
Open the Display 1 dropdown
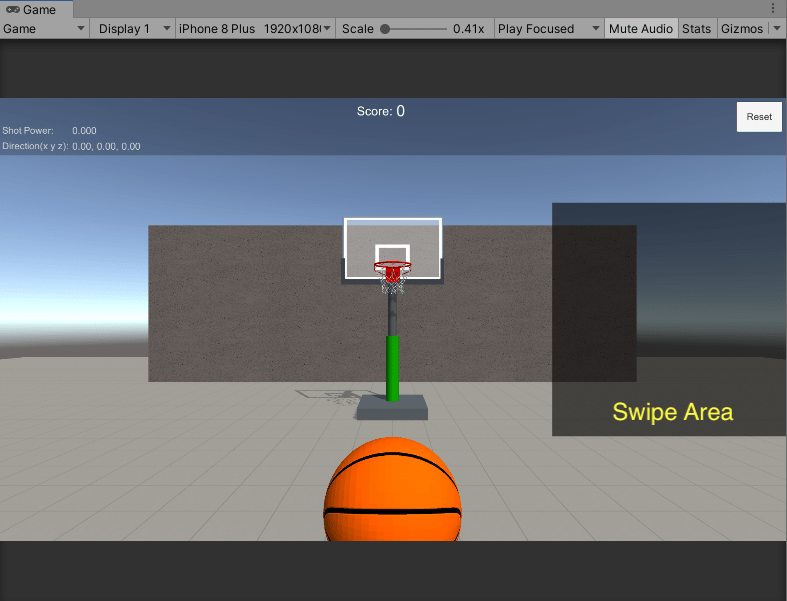pyautogui.click(x=133, y=29)
